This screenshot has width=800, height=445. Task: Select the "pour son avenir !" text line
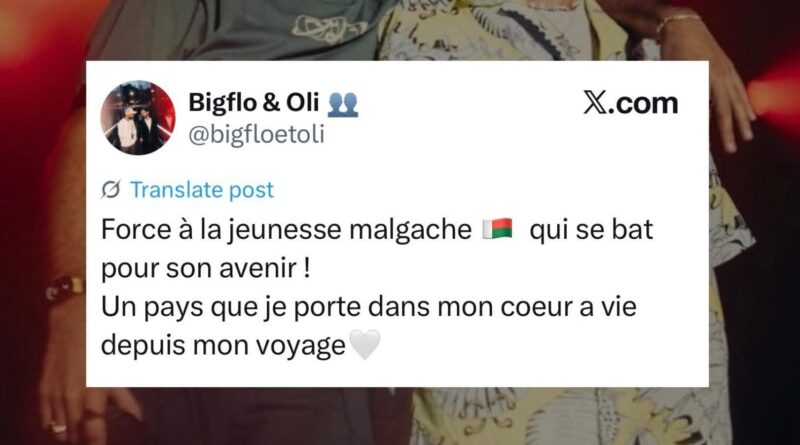pyautogui.click(x=206, y=268)
